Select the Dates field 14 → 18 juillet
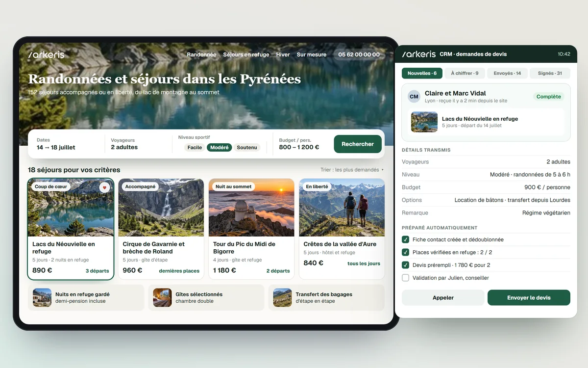 point(67,144)
